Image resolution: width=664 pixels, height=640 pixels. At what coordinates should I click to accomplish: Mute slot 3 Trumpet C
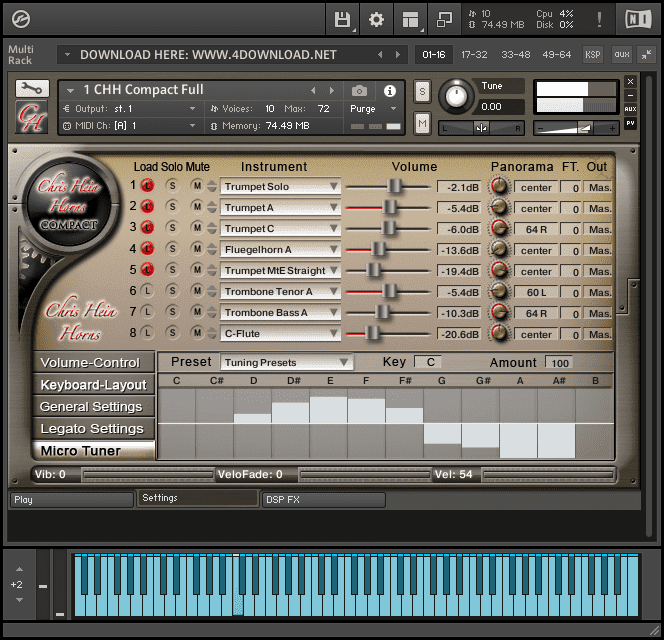[197, 227]
